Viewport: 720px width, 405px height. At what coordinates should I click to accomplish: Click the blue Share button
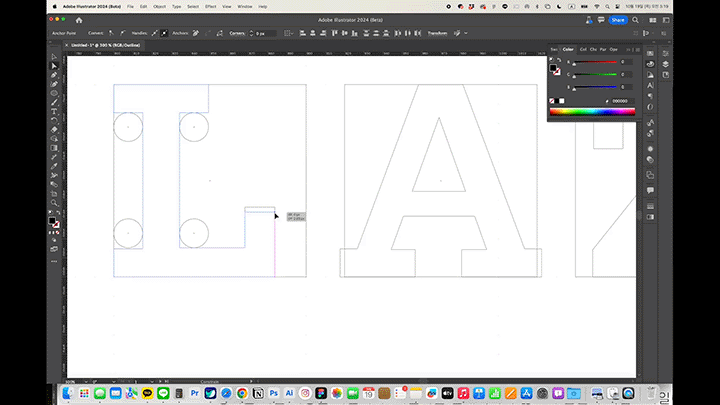(x=618, y=20)
